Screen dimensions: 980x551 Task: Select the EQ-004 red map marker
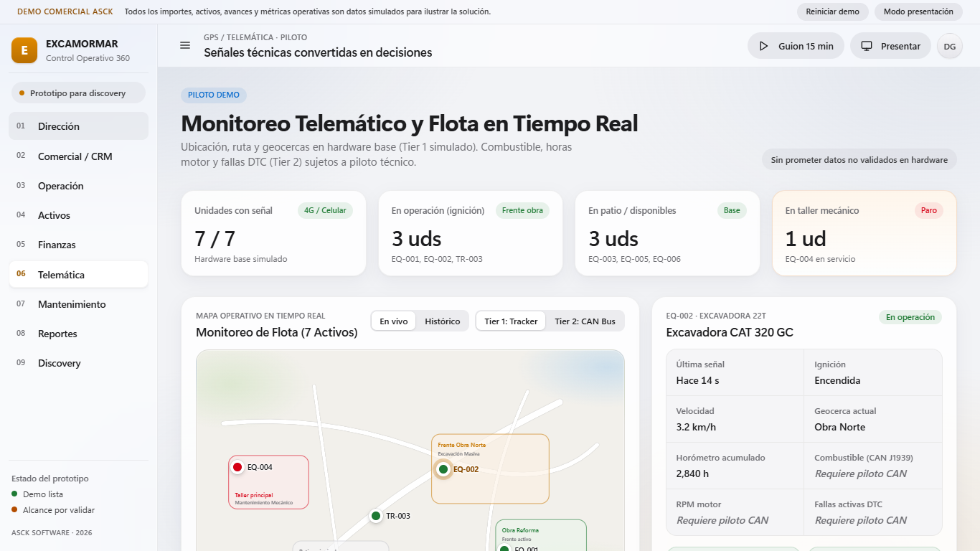237,467
